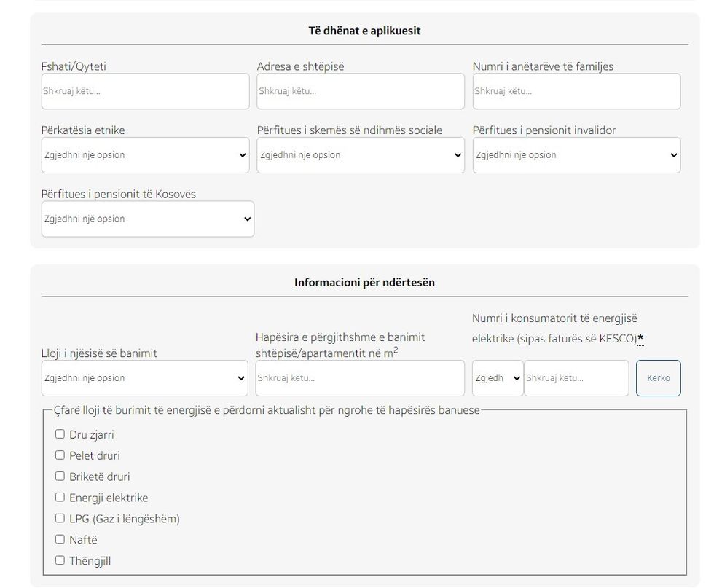The image size is (714, 588).
Task: Click the KESCO consumer number text field
Action: 576,378
